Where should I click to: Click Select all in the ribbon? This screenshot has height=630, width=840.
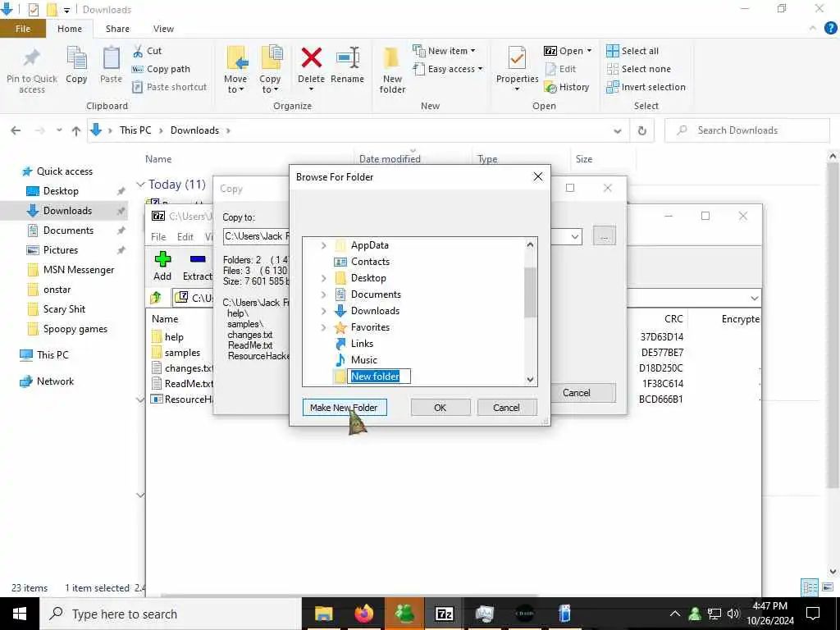(632, 51)
